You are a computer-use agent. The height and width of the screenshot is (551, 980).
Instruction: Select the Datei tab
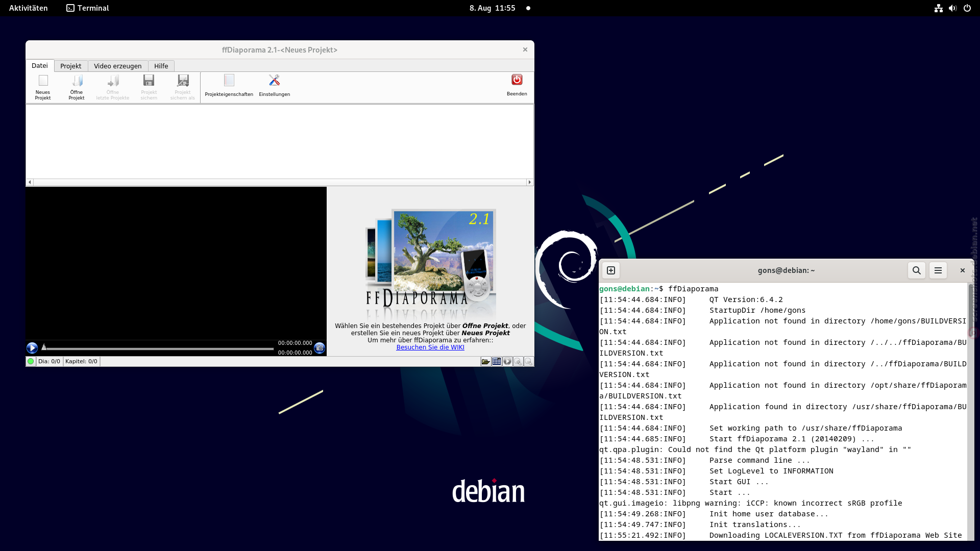(40, 66)
